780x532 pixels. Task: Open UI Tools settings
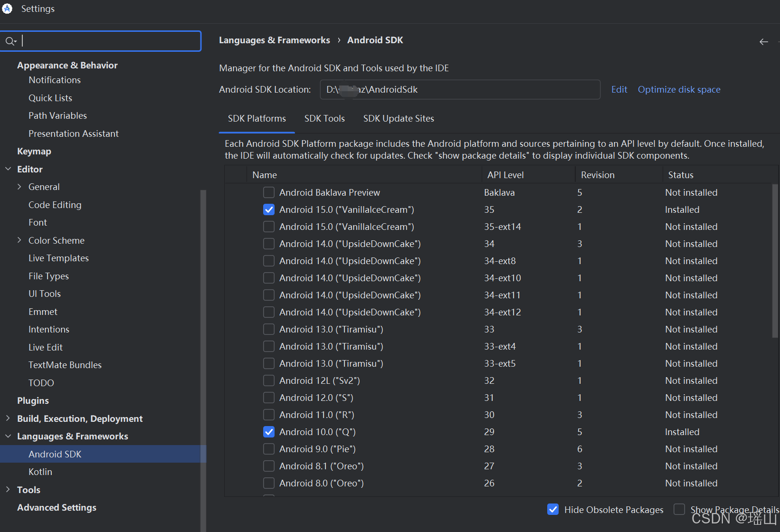45,294
